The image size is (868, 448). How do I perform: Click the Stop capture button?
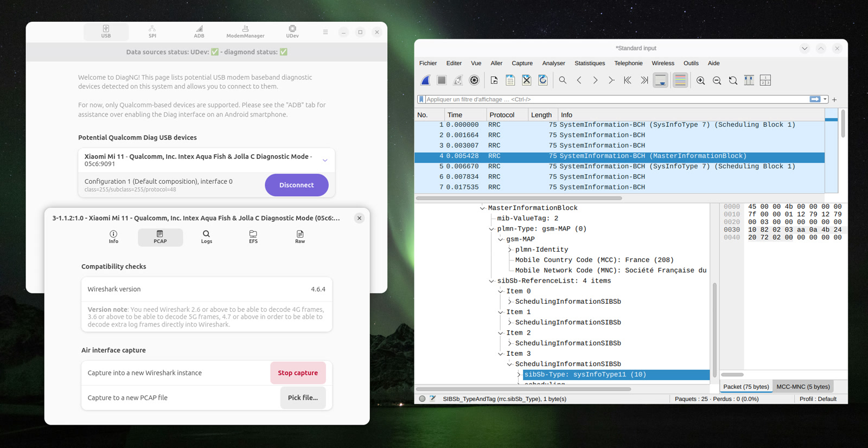[x=298, y=373]
